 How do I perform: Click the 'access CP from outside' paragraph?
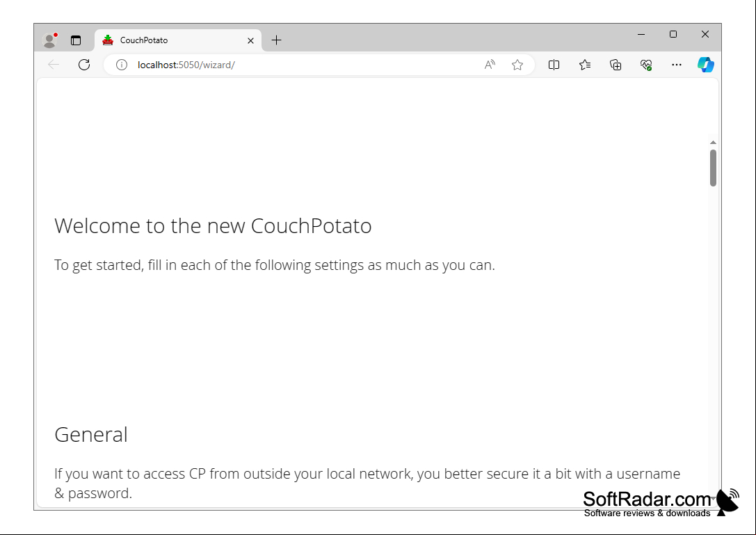coord(367,483)
